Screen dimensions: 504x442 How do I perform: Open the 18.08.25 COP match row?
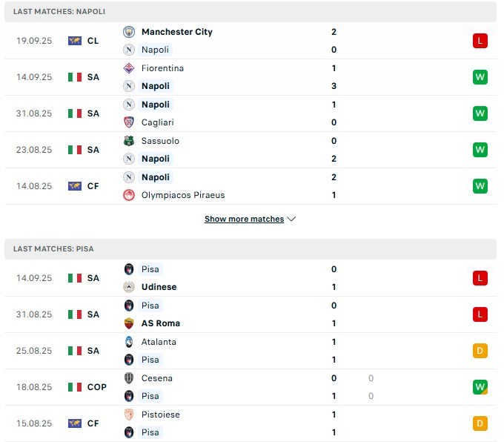(251, 387)
